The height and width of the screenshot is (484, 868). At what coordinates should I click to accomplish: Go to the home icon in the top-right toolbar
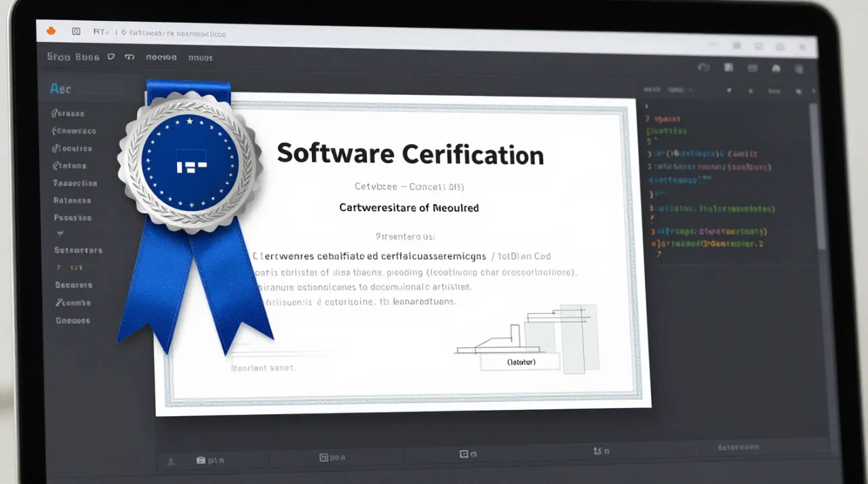pyautogui.click(x=776, y=68)
